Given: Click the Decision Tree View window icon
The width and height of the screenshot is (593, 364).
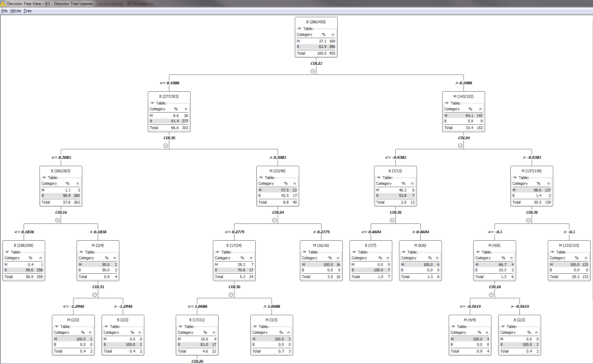Looking at the screenshot, I should [3, 3].
